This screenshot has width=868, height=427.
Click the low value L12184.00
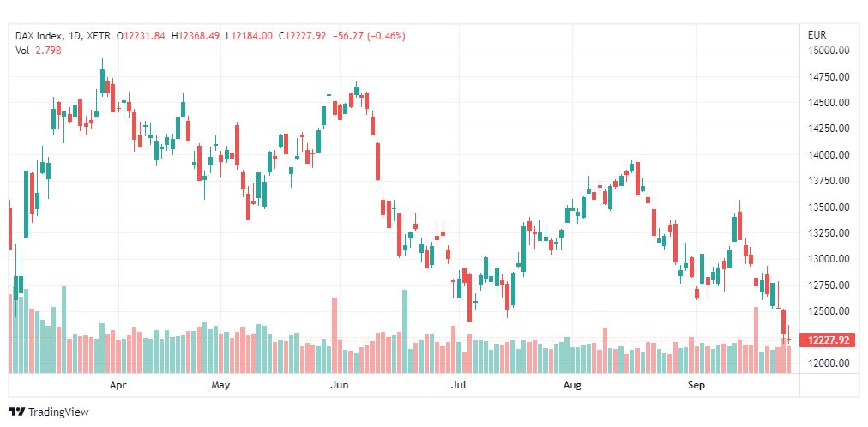click(249, 36)
